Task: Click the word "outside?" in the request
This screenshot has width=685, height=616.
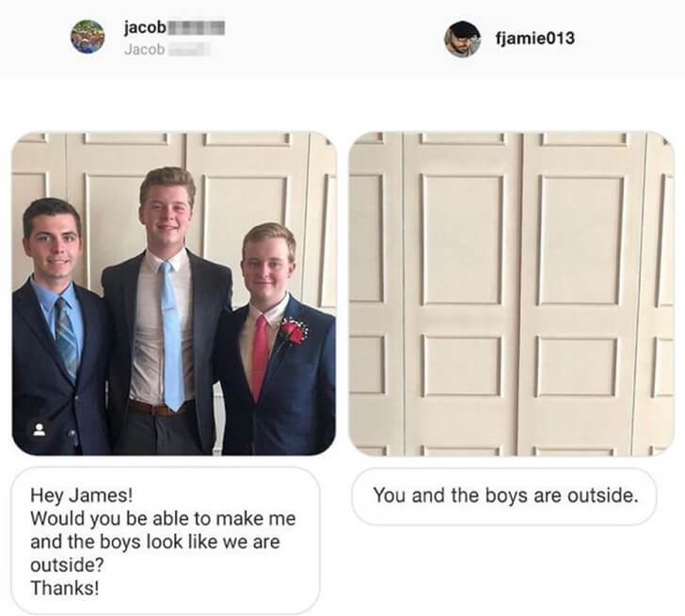Action: [67, 565]
